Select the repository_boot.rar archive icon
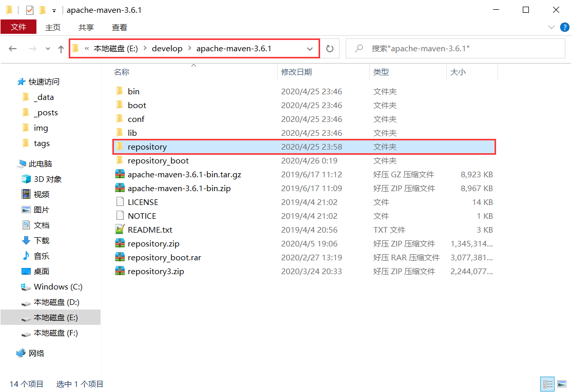This screenshot has width=572, height=392. 120,257
